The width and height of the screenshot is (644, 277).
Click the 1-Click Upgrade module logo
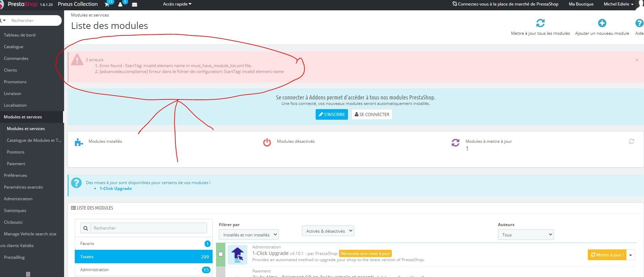click(x=237, y=255)
